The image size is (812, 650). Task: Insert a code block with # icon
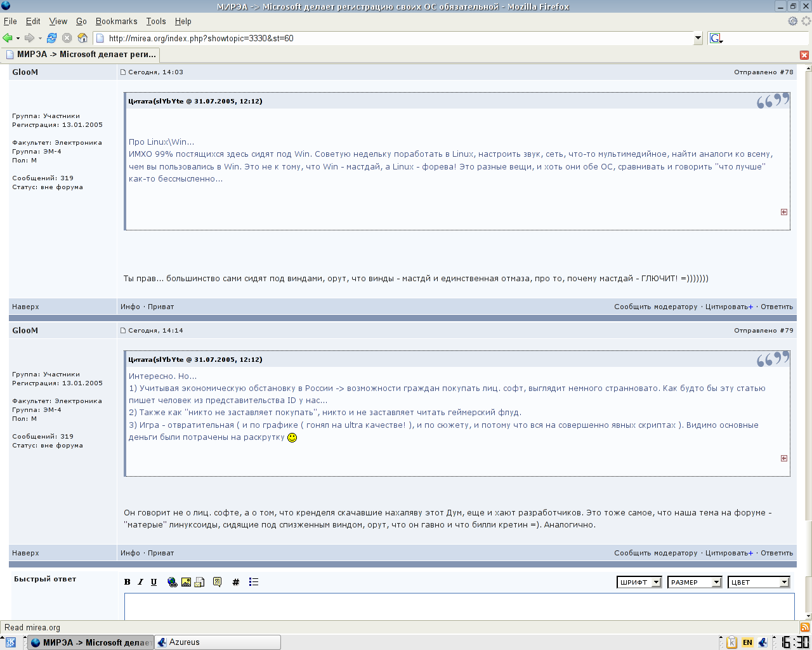235,581
